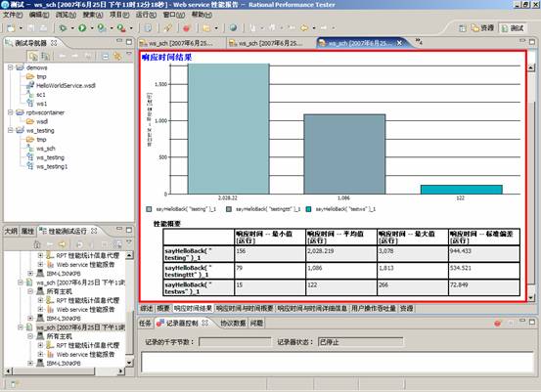Click the Debug launch icon

click(x=64, y=28)
